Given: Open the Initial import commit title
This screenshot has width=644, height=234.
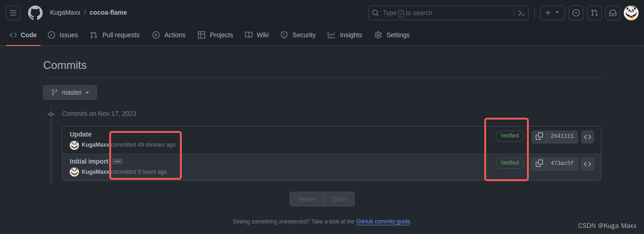Looking at the screenshot, I should [89, 161].
